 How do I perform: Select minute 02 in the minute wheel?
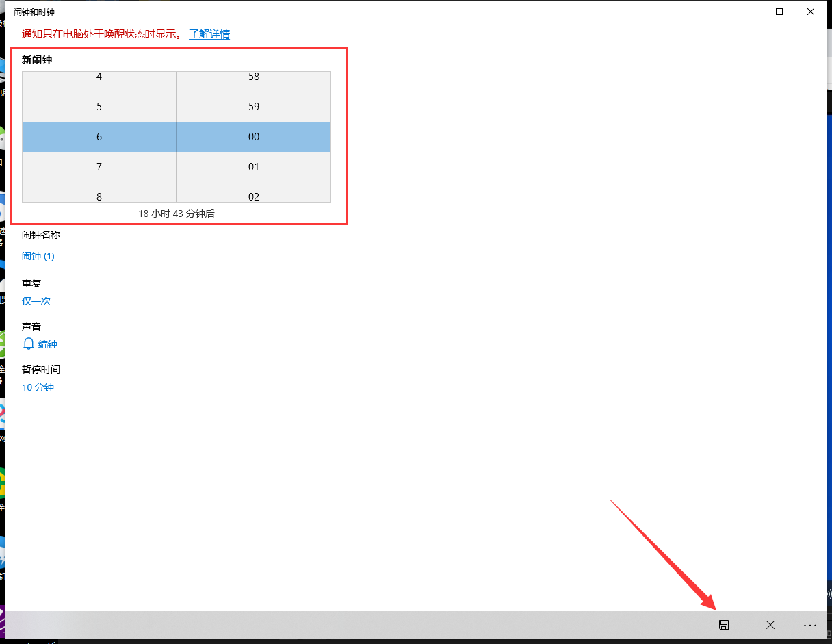(254, 196)
